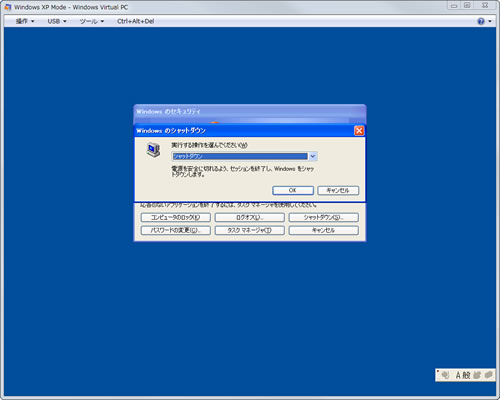500x400 pixels.
Task: Click the IME input mode 'A' indicator
Action: (x=458, y=375)
